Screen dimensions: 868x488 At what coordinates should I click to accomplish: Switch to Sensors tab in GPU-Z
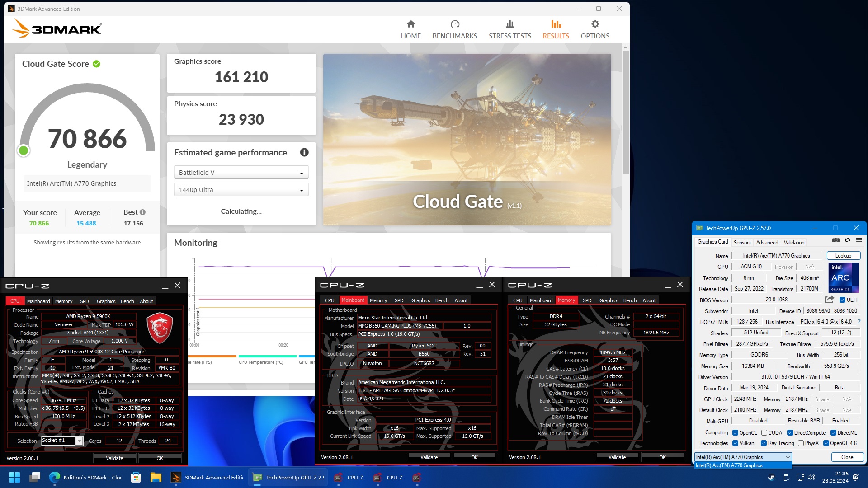(x=742, y=242)
